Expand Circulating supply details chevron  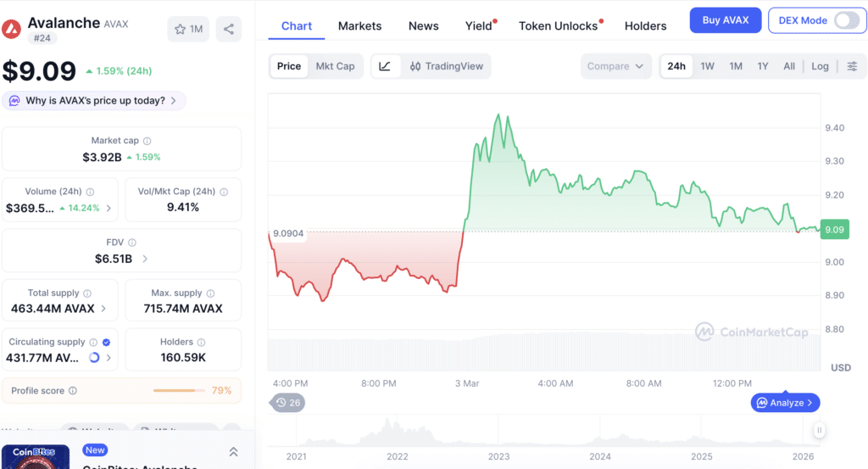click(x=108, y=358)
